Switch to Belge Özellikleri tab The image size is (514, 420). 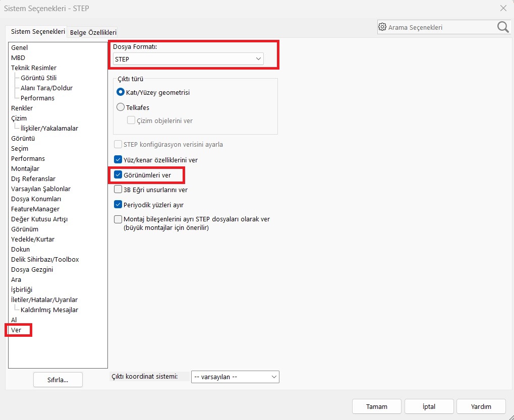pos(93,32)
